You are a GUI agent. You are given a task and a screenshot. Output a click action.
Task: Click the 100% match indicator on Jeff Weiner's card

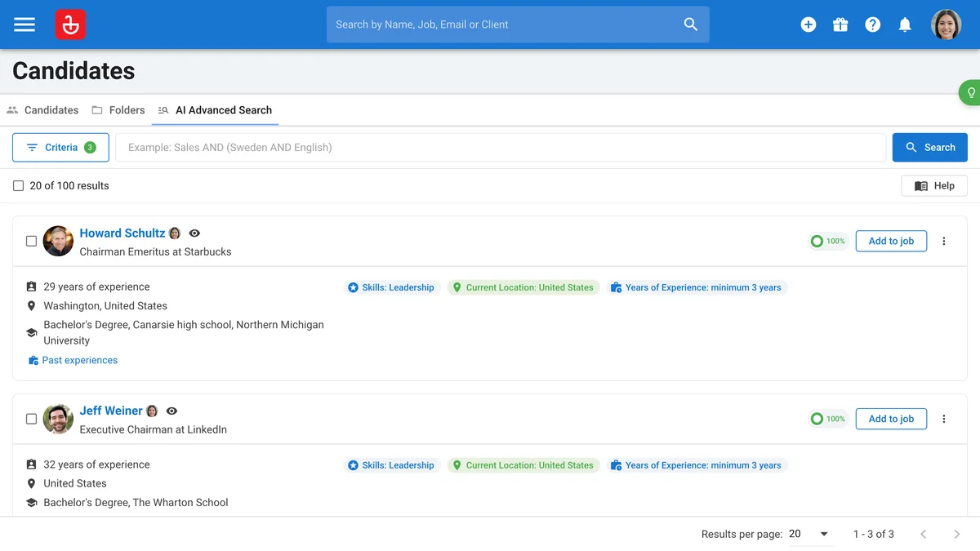pos(828,419)
